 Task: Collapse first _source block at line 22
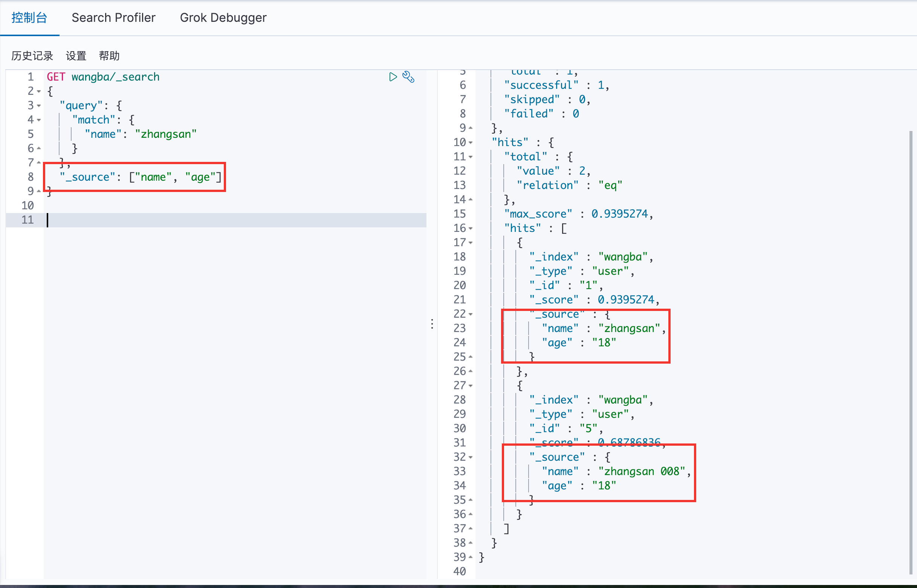pos(471,314)
